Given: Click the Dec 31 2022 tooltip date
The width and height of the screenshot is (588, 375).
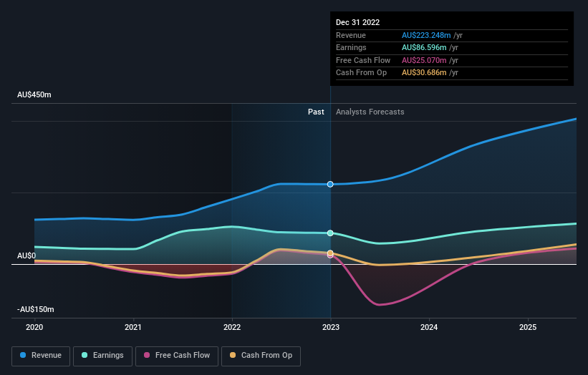Looking at the screenshot, I should pos(358,22).
